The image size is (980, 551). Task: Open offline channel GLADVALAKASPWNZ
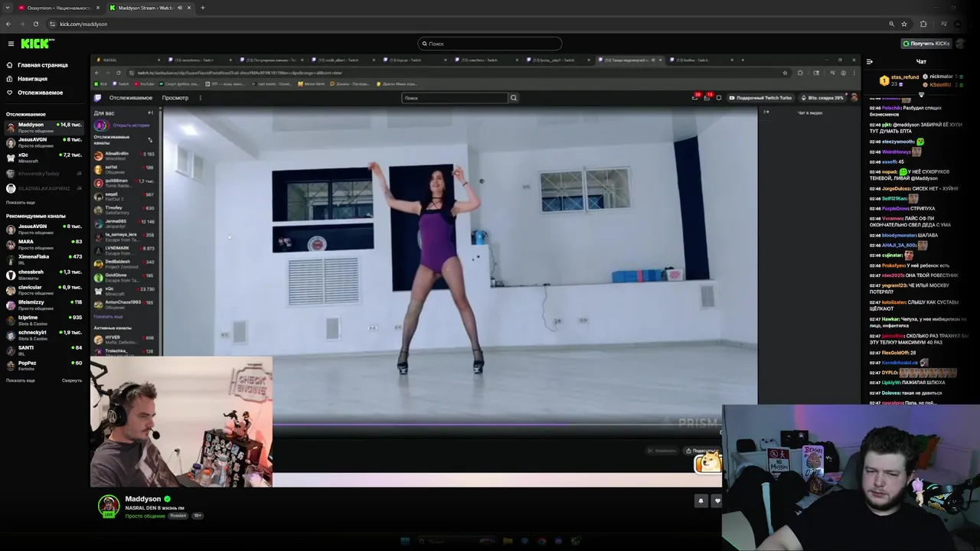pos(45,188)
